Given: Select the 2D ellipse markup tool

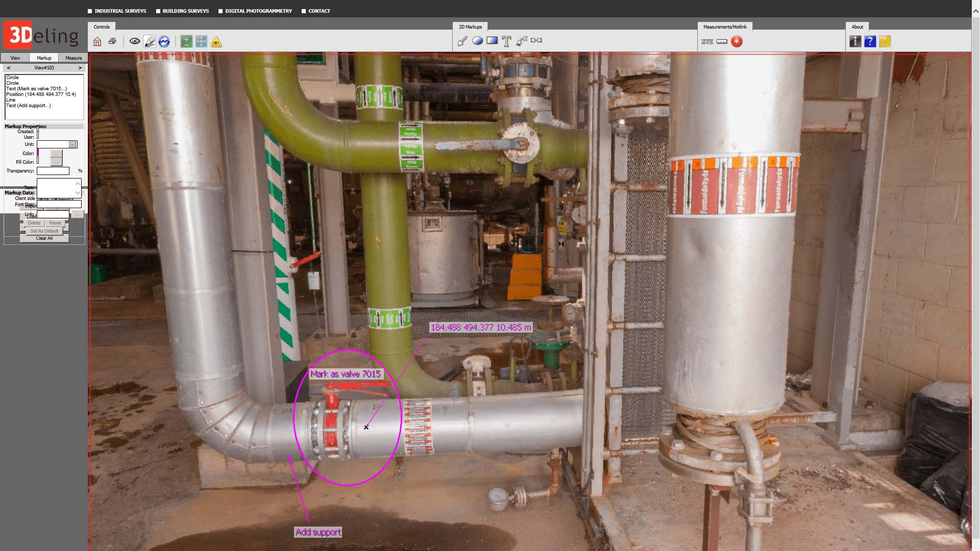Looking at the screenshot, I should pos(477,41).
